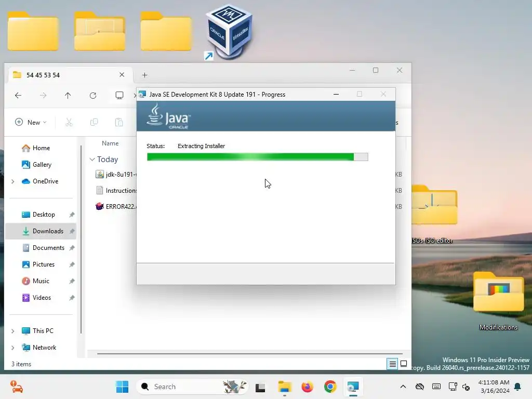
Task: Click the taskbar Search box
Action: click(x=192, y=387)
